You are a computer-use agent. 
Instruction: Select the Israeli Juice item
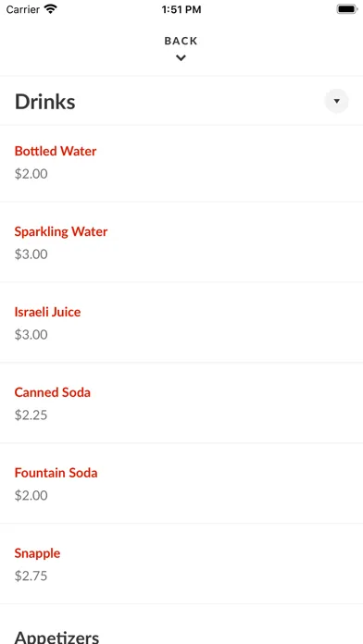pos(47,312)
